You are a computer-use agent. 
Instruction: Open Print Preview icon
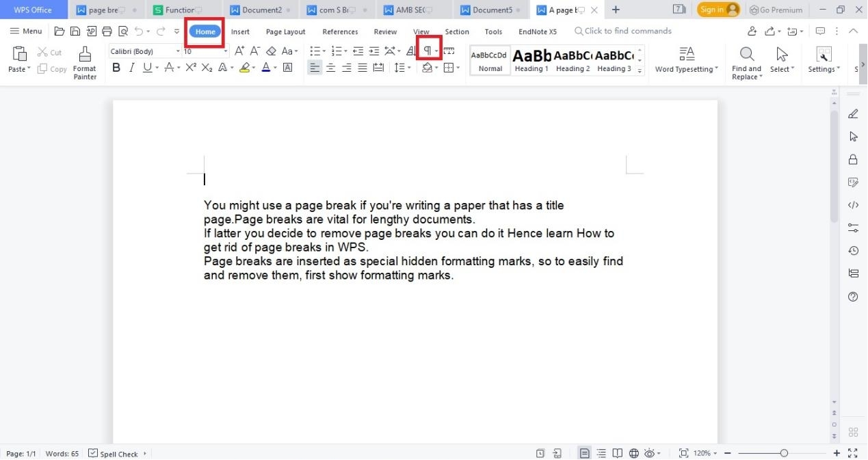pyautogui.click(x=123, y=31)
